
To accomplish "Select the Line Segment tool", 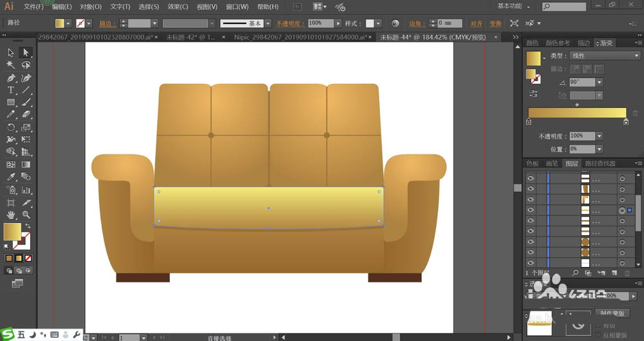I will point(26,90).
